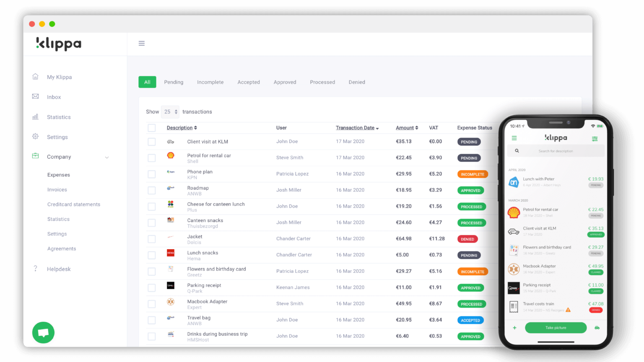This screenshot has height=362, width=644.
Task: Click the Transaction Date sort arrow
Action: 377,128
